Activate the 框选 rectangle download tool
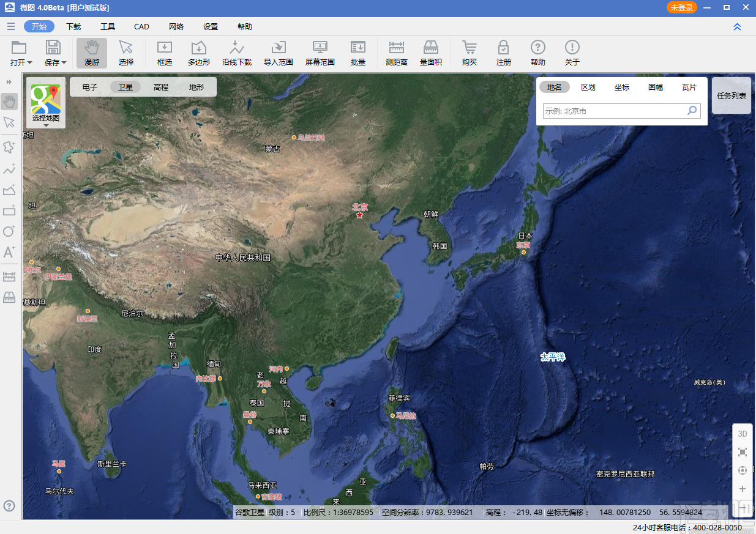 click(165, 53)
